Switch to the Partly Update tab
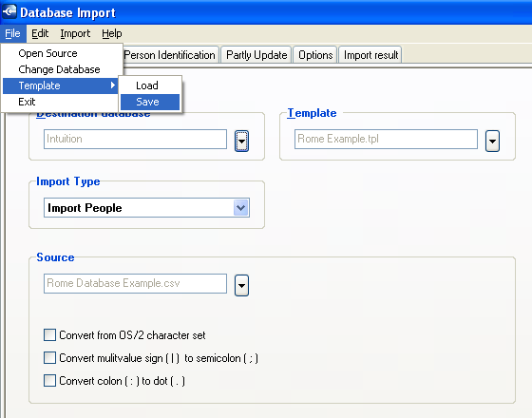The image size is (532, 418). pyautogui.click(x=256, y=55)
